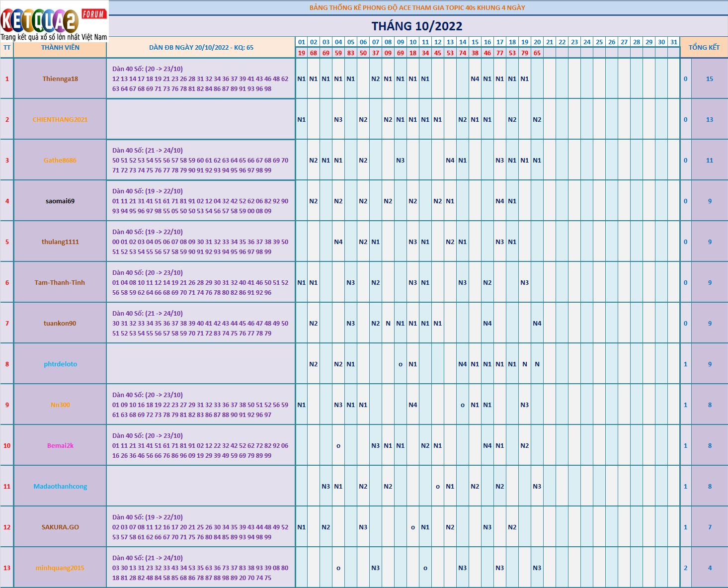Select member name 'tuankon90'

(60, 323)
